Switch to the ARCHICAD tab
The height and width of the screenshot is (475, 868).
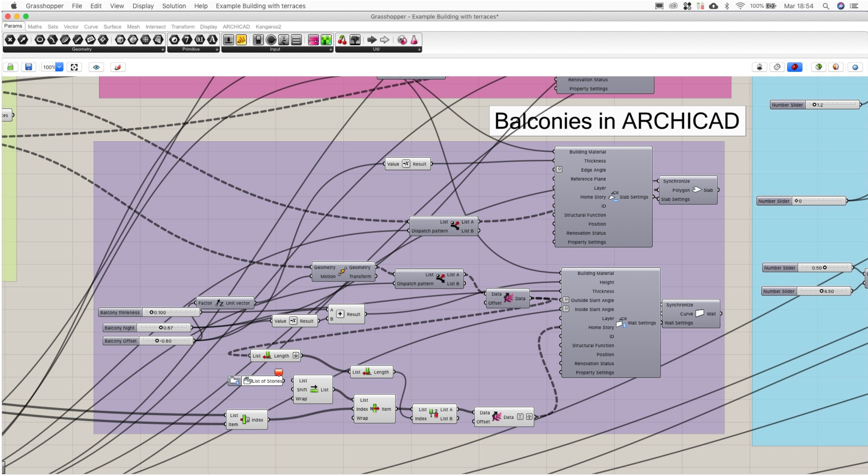[236, 26]
